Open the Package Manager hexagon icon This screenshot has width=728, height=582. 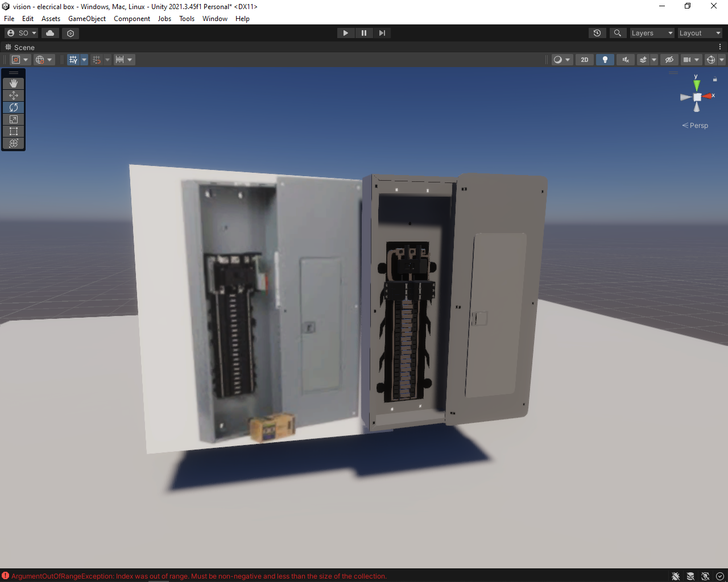[71, 33]
